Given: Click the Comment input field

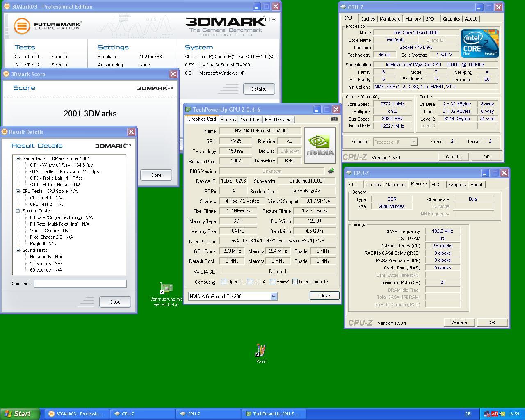Looking at the screenshot, I should point(80,283).
